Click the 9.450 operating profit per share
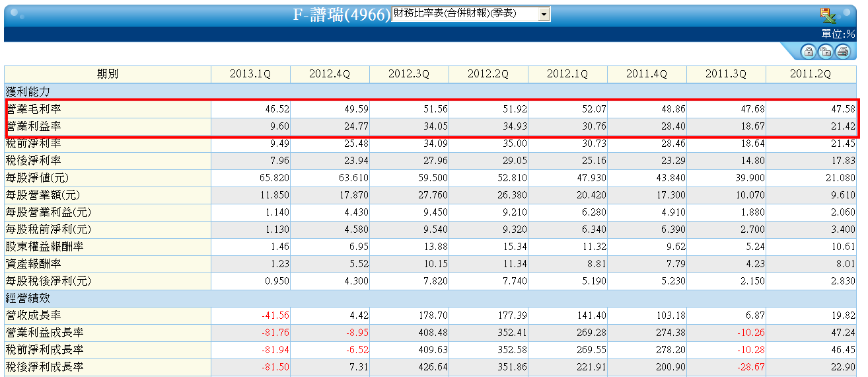The width and height of the screenshot is (868, 377). tap(436, 212)
